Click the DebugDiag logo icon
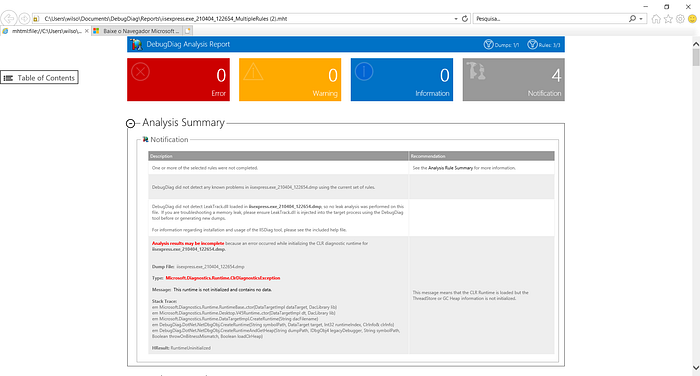 pyautogui.click(x=136, y=44)
